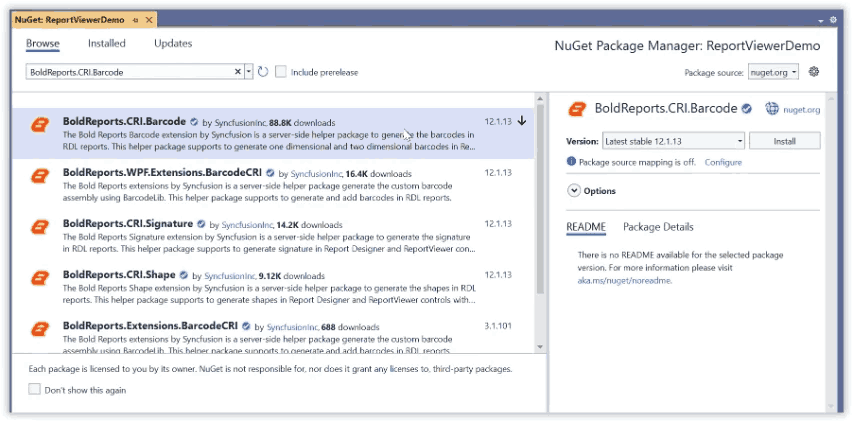Click verified badge beside BoldReports.Extensions.BarcodeCRI
The height and width of the screenshot is (422, 853).
pos(246,326)
